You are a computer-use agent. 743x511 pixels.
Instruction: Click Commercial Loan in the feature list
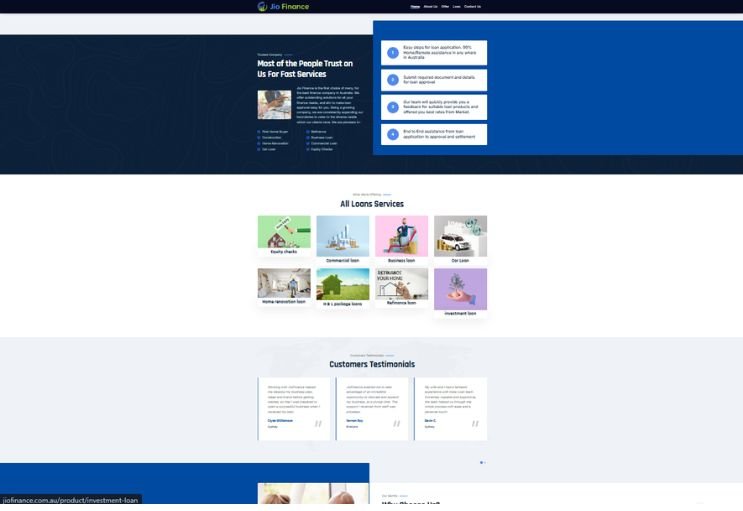pos(324,143)
